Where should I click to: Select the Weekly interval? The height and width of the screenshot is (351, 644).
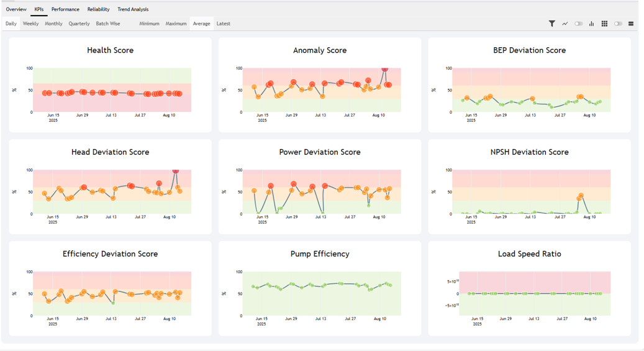(x=30, y=24)
